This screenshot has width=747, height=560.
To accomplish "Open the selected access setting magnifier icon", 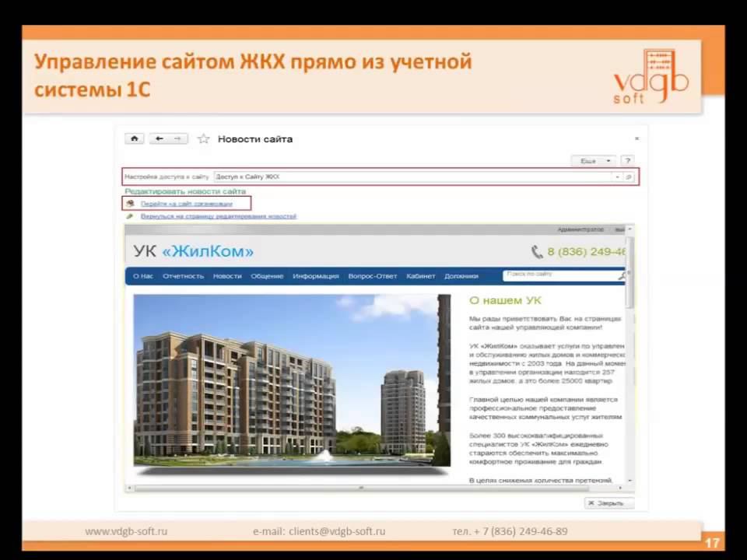I will click(x=629, y=177).
